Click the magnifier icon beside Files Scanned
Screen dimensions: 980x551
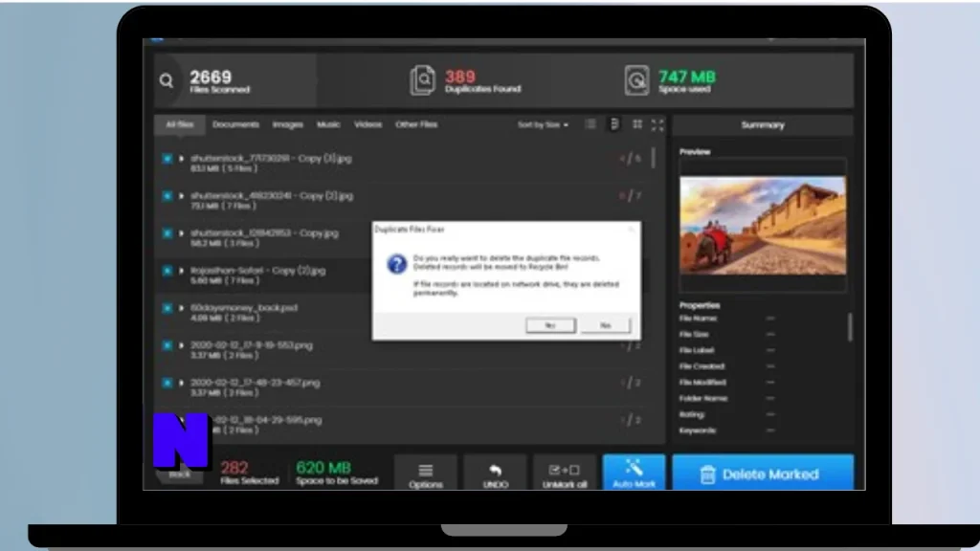(x=166, y=80)
